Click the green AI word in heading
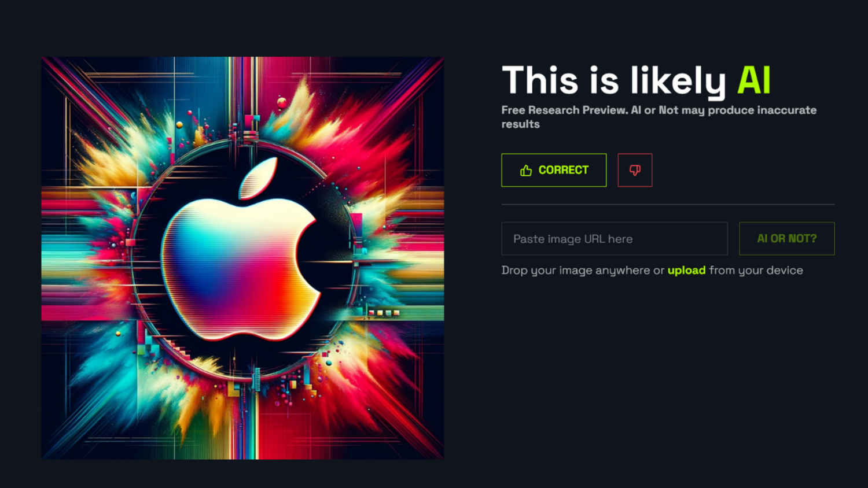 click(x=754, y=80)
